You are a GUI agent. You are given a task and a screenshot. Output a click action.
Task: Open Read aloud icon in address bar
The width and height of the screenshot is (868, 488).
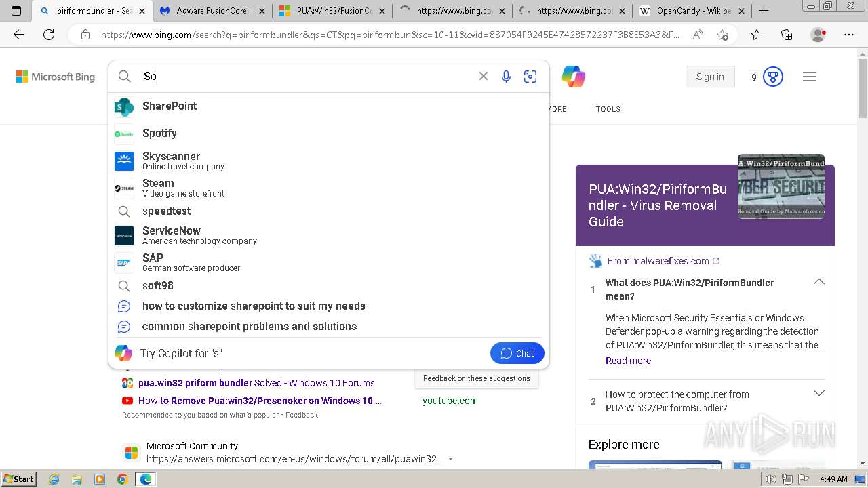(x=698, y=35)
